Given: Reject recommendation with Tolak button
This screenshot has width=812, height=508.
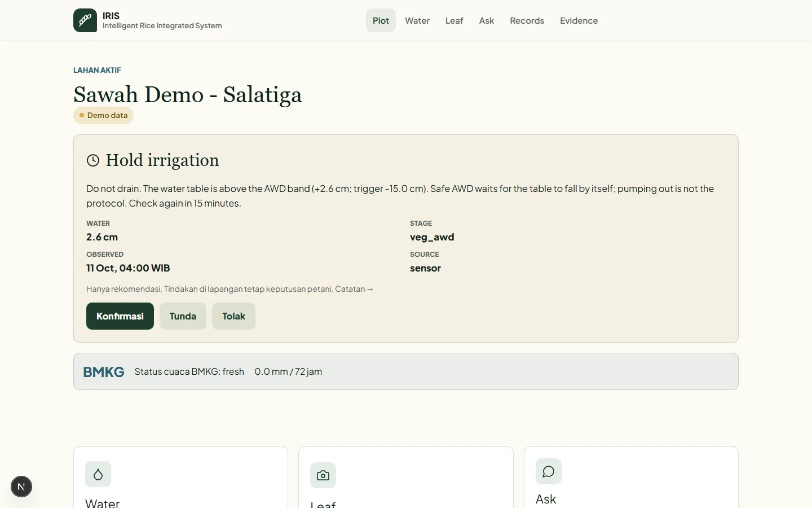Looking at the screenshot, I should (233, 316).
